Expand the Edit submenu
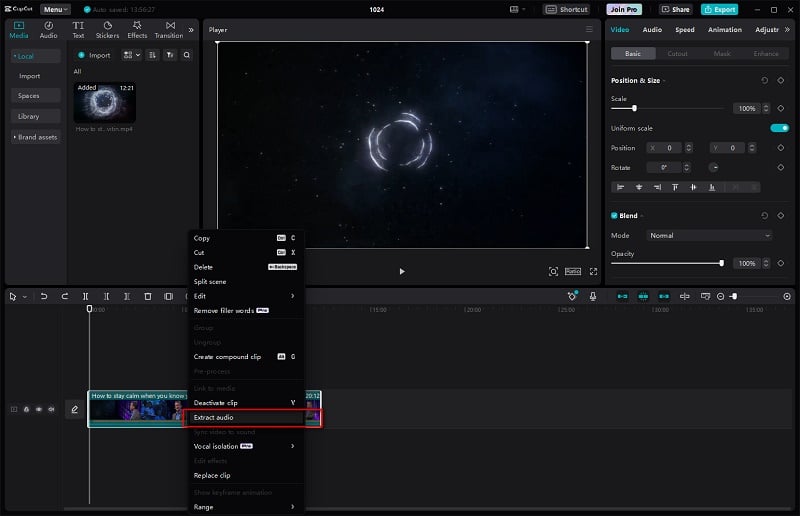The height and width of the screenshot is (516, 800). [246, 296]
